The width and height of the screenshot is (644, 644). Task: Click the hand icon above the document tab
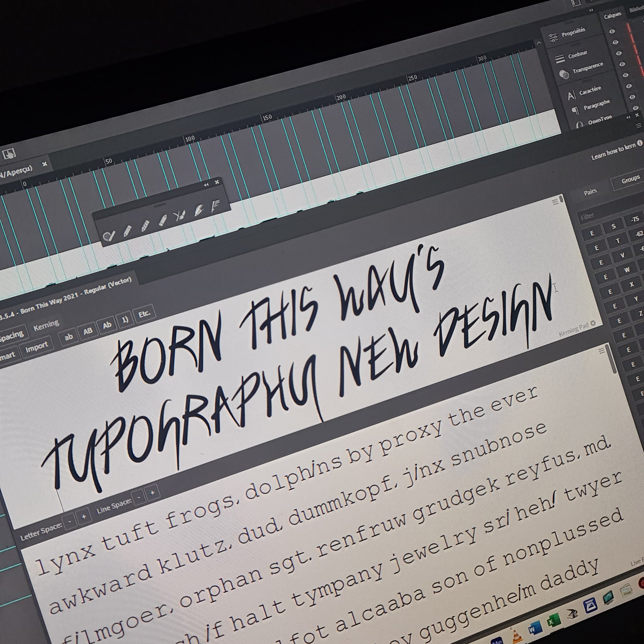(x=9, y=154)
